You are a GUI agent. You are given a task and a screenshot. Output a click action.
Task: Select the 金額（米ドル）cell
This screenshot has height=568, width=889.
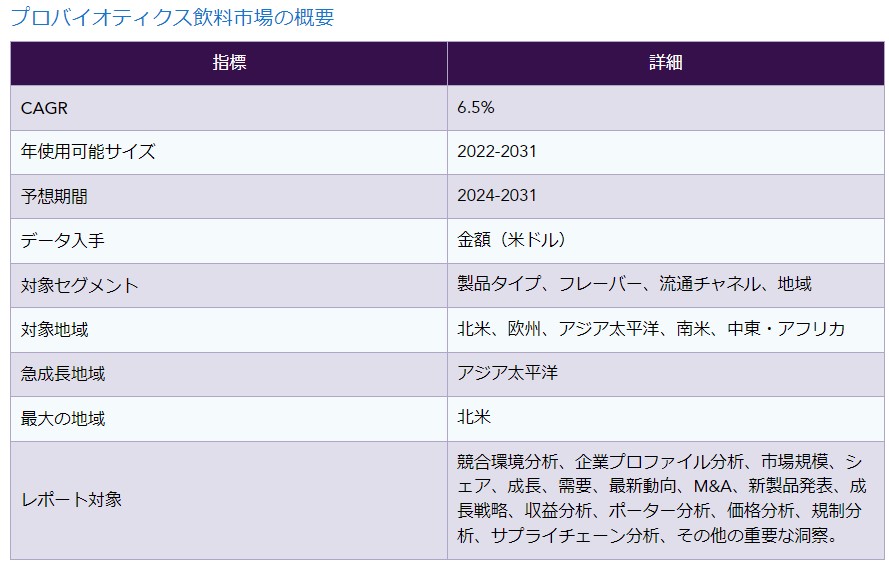tap(666, 240)
